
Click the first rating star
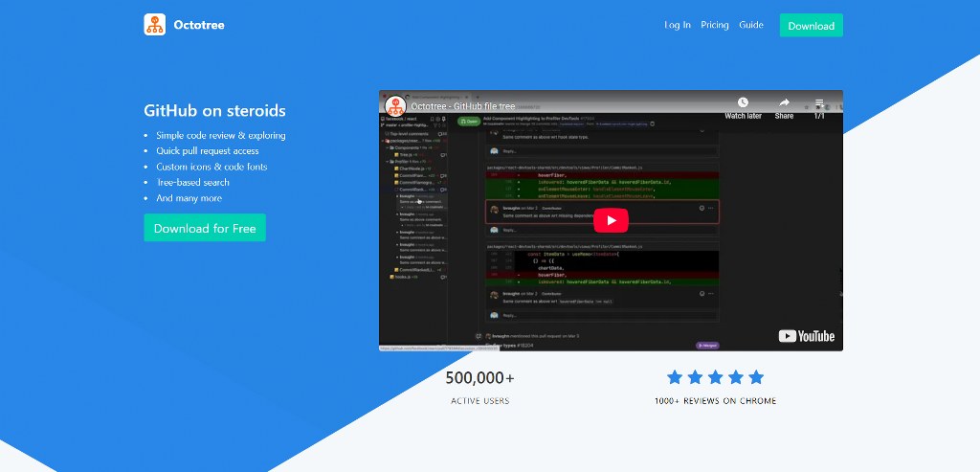click(x=675, y=377)
